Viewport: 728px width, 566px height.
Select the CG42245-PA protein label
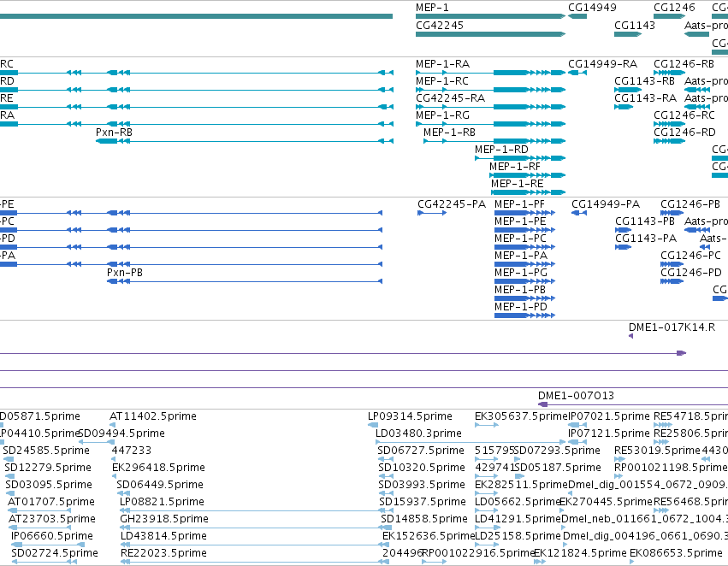pyautogui.click(x=452, y=204)
